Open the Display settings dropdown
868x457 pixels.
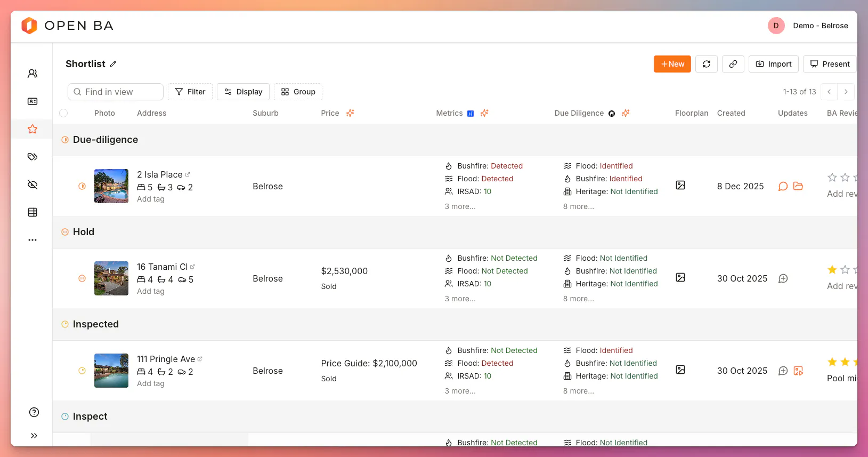[243, 92]
